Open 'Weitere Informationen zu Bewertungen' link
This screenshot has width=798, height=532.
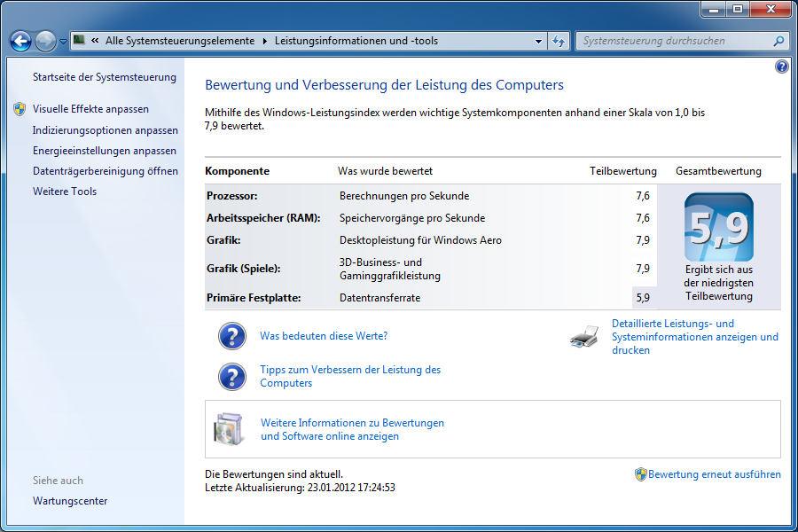[352, 429]
